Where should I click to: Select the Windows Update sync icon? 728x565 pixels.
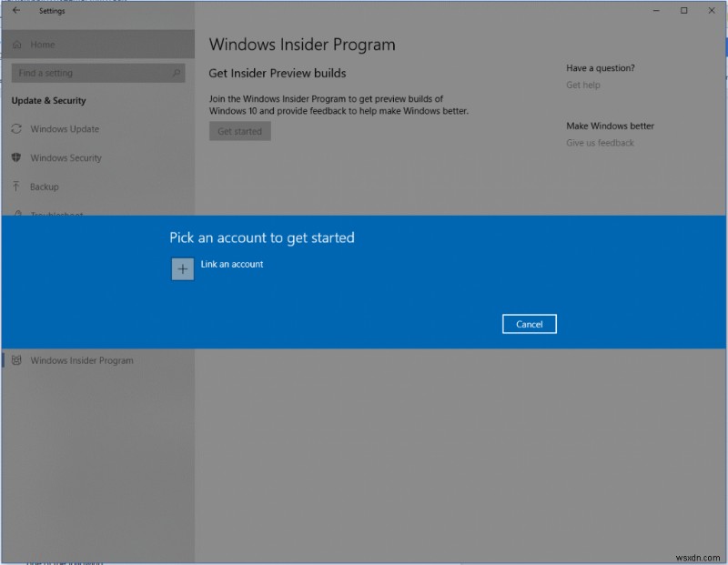pos(15,129)
